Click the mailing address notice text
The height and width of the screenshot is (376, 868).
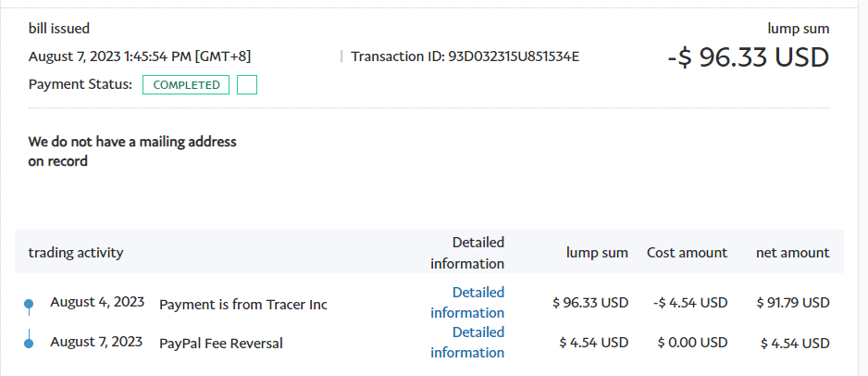[132, 152]
